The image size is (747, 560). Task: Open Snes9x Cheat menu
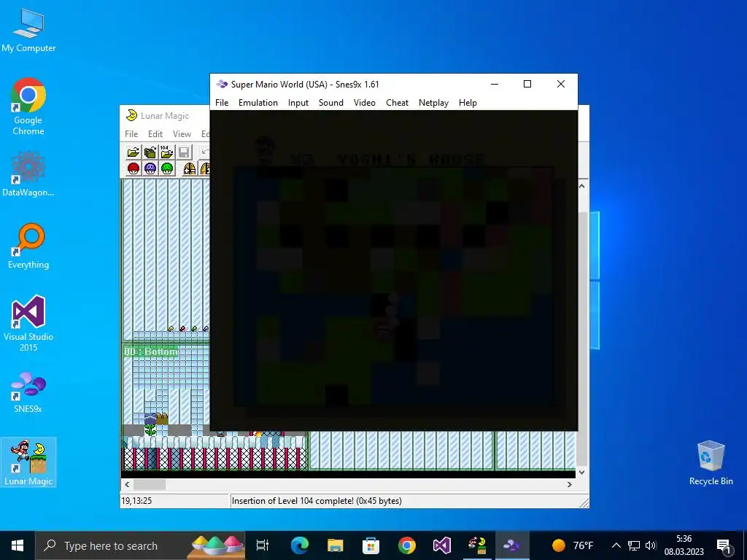[x=398, y=103]
